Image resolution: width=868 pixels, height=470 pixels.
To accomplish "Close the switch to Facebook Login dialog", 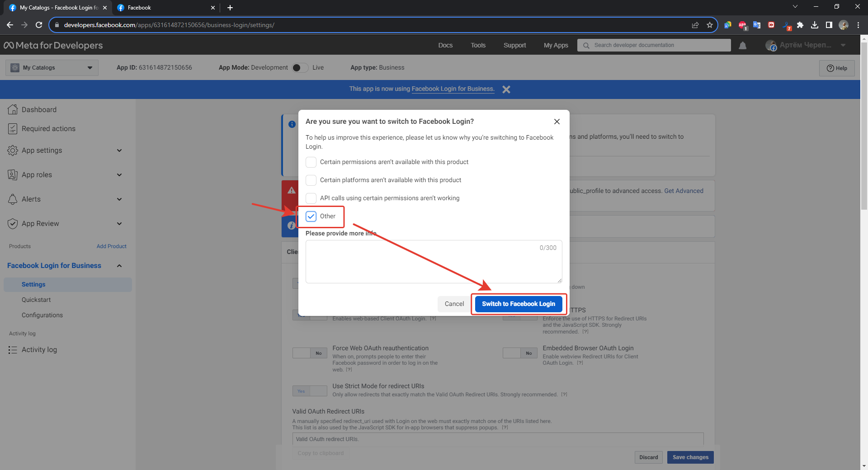I will 557,122.
